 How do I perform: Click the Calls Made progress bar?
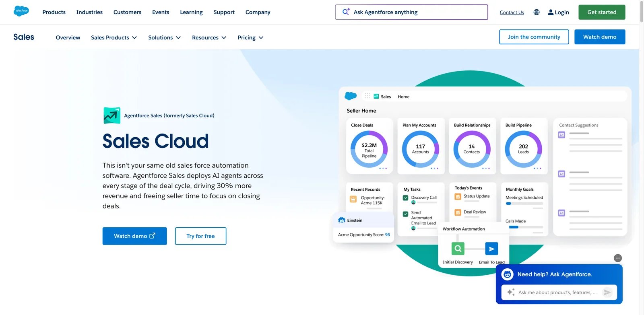click(524, 227)
